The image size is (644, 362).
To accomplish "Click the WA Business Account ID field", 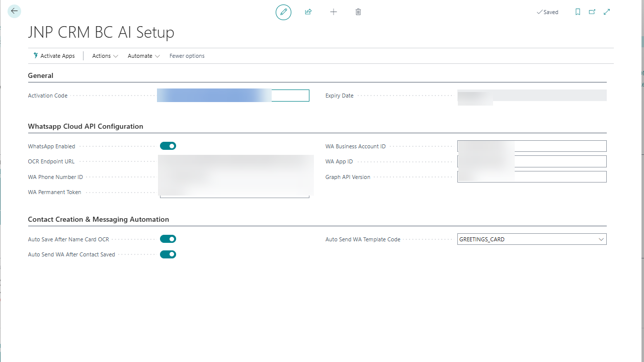I will [532, 146].
